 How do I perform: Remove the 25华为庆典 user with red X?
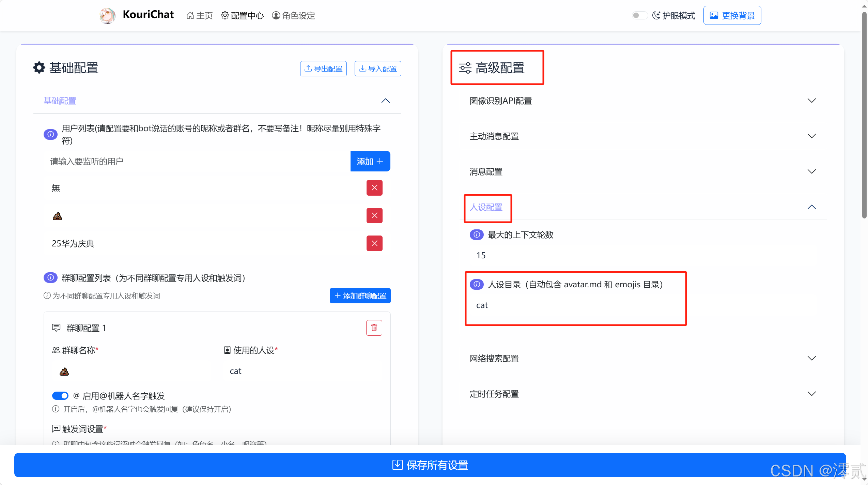pos(374,243)
